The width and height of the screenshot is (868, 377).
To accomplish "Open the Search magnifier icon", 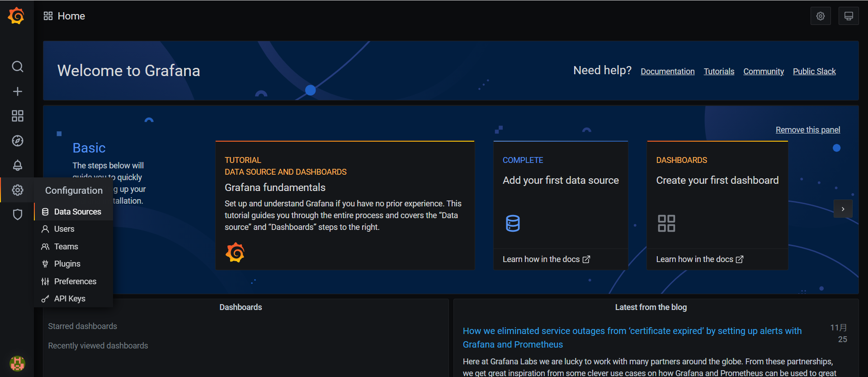I will [17, 67].
